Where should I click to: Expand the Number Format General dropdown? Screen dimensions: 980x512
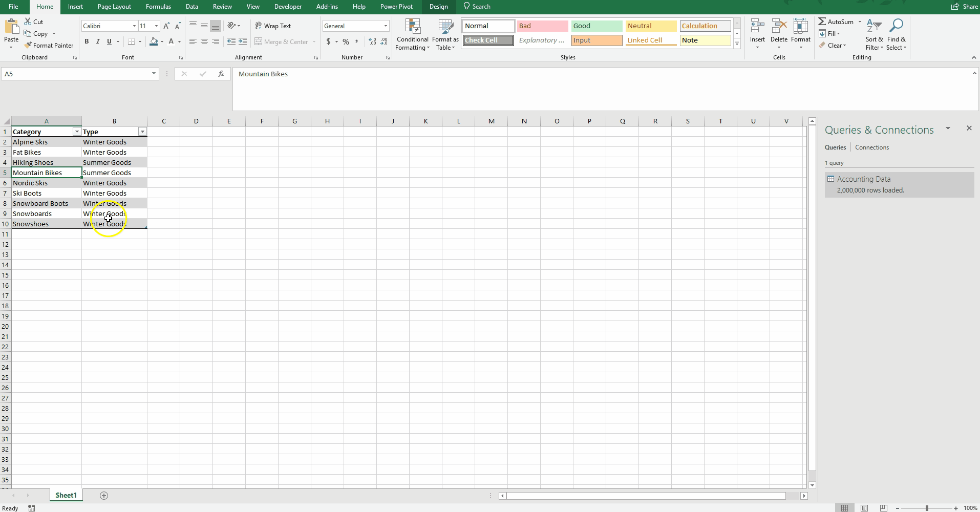pyautogui.click(x=386, y=26)
